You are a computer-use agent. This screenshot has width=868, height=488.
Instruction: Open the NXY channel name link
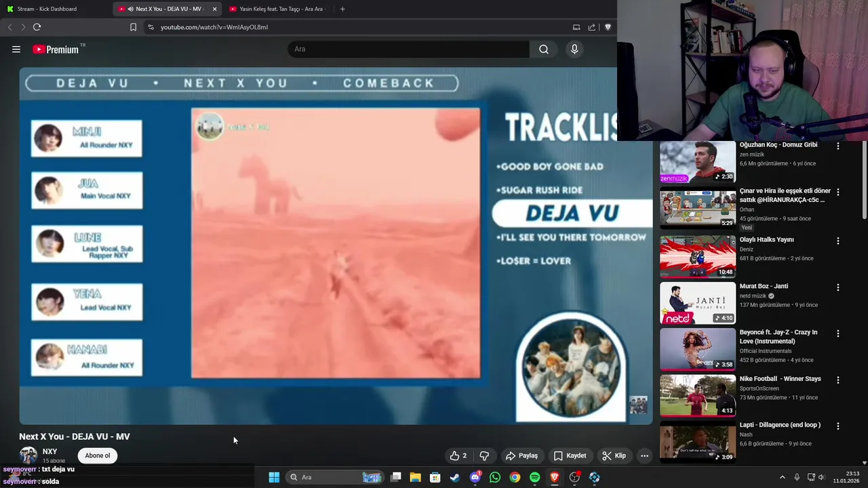(50, 451)
